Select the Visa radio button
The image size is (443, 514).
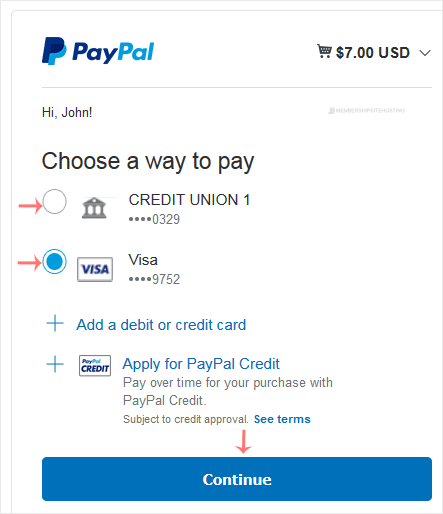pos(54,261)
